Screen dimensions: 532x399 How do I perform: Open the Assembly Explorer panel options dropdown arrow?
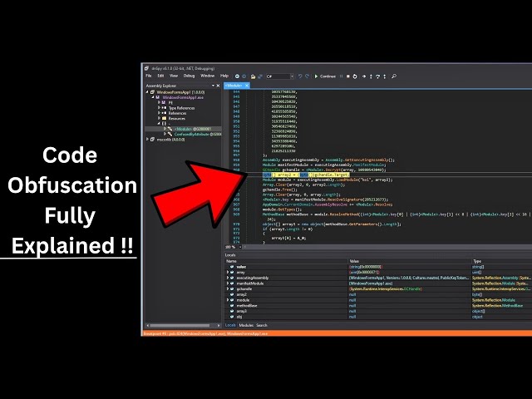[x=213, y=86]
